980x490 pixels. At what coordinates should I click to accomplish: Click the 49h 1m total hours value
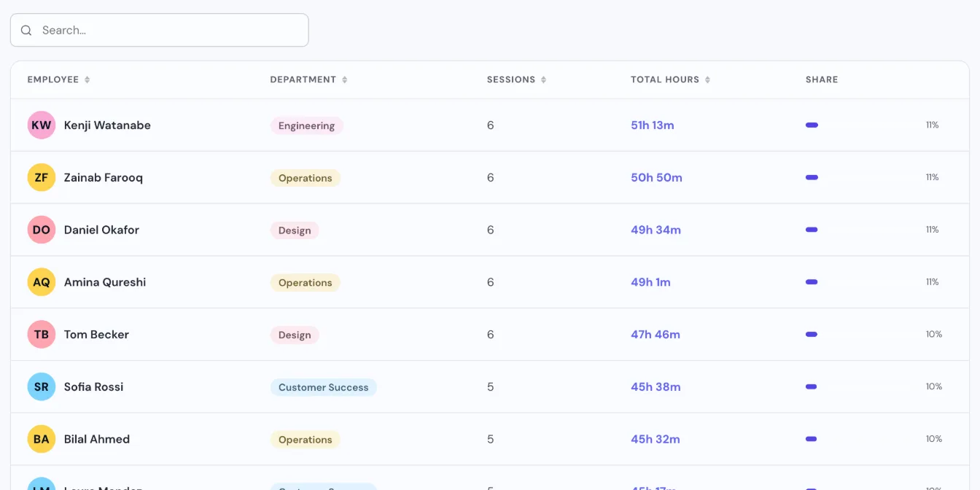pyautogui.click(x=650, y=282)
